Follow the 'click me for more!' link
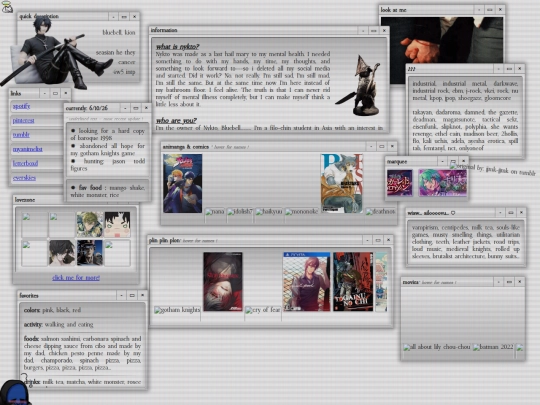540x405 pixels. tap(76, 278)
